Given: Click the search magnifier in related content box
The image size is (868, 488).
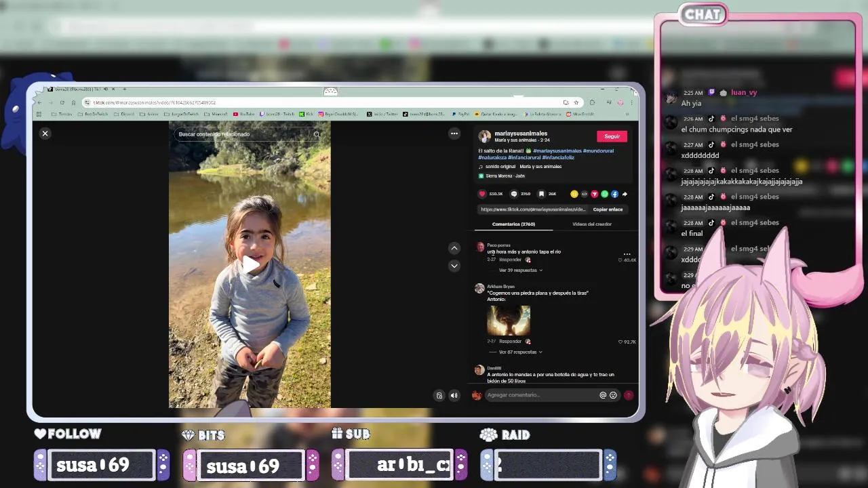Looking at the screenshot, I should click(x=317, y=134).
